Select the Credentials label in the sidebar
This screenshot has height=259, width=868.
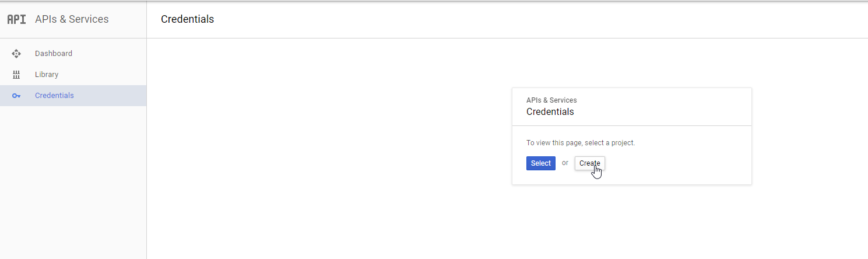coord(54,96)
